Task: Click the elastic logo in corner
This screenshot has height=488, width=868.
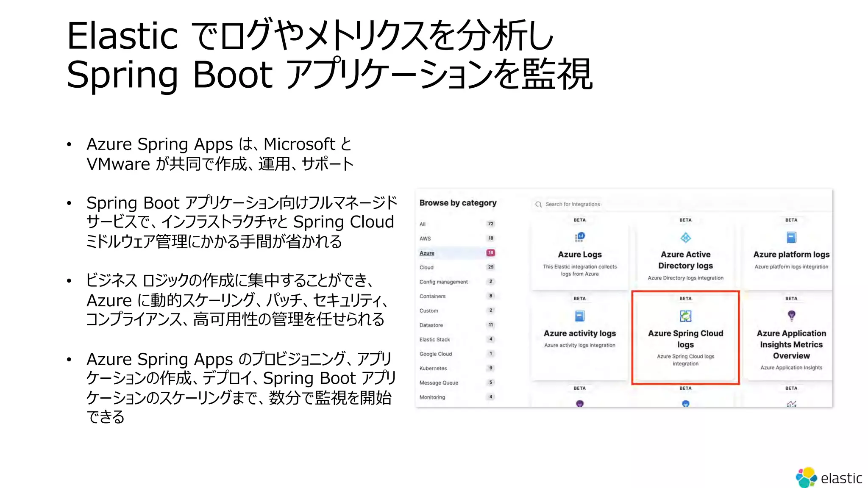Action: [829, 477]
